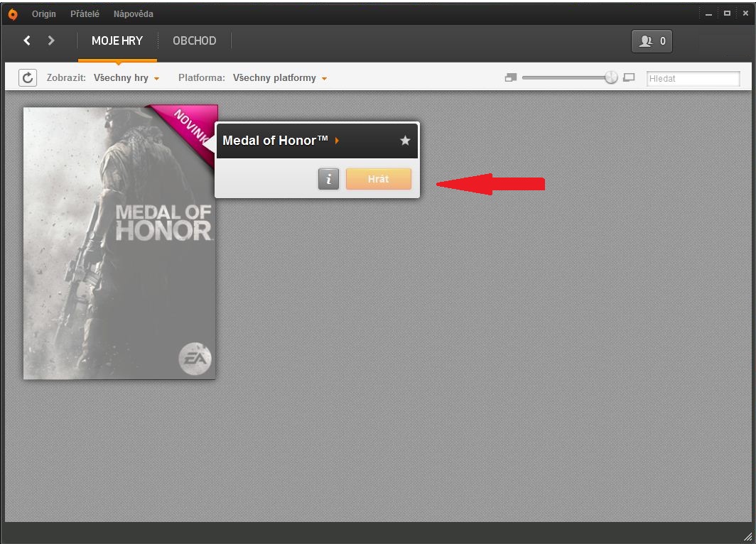Expand the Všechny platformy dropdown

coord(280,77)
